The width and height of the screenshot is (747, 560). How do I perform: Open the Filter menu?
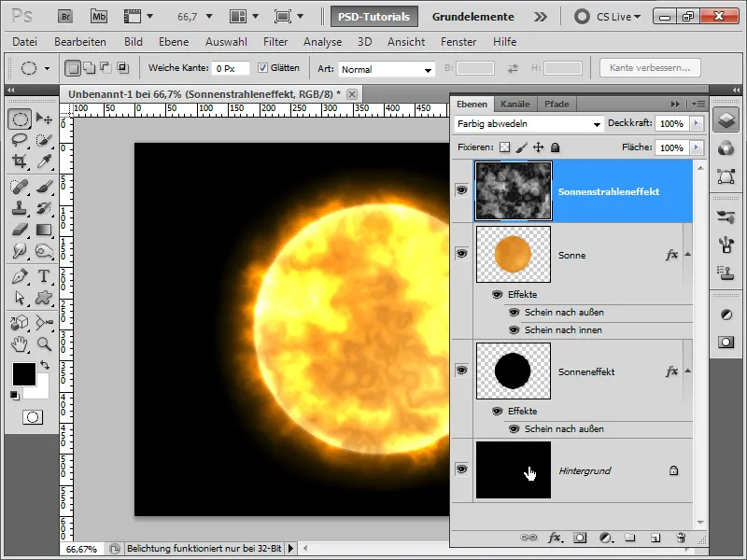(275, 42)
